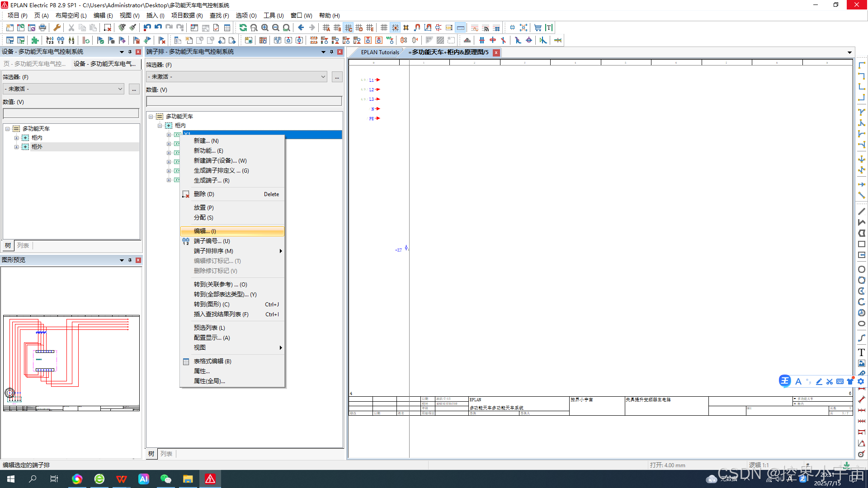Viewport: 868px width, 488px height.
Task: Open filter dropdown in 端子排 panel
Action: coord(323,77)
